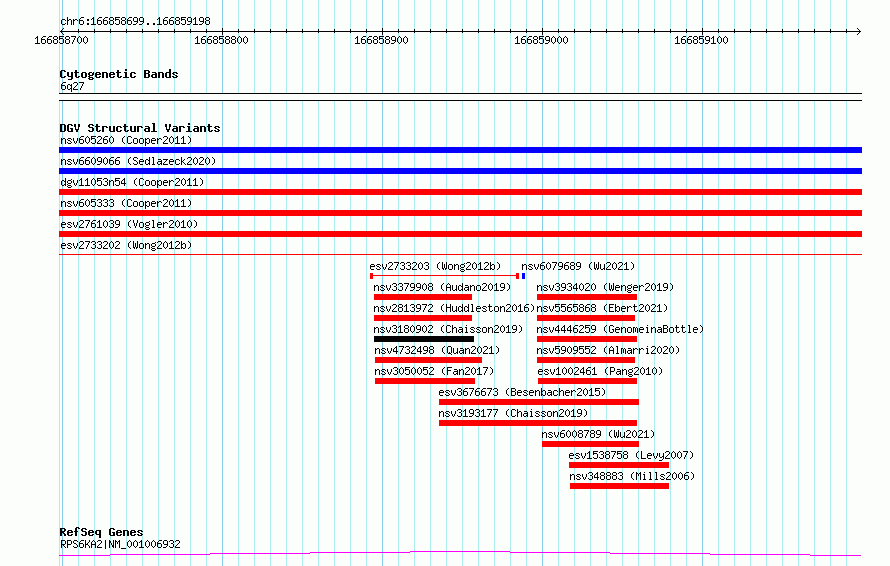Click the esv1002461 (Pang2010) variant label
Screen dimensions: 890x566
tap(600, 371)
